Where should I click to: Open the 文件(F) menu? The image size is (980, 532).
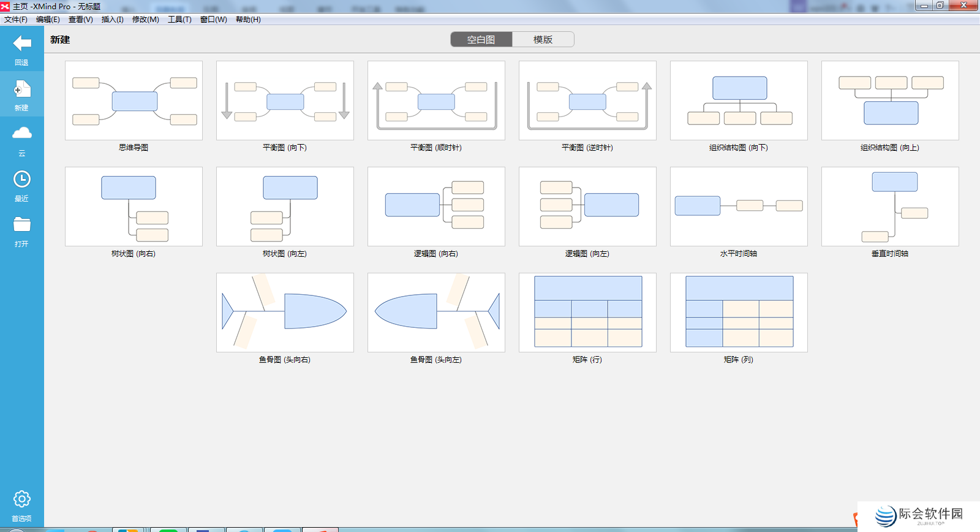click(x=16, y=20)
